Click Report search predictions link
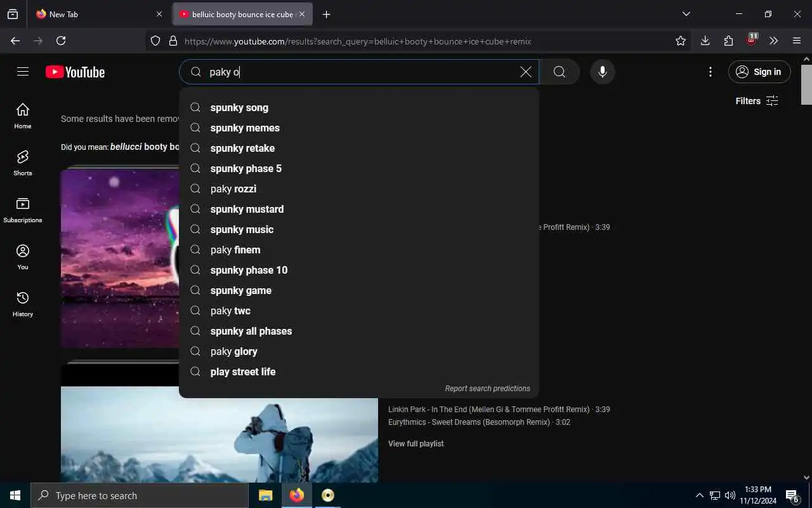Screen dimensions: 812x508 [x=487, y=389]
